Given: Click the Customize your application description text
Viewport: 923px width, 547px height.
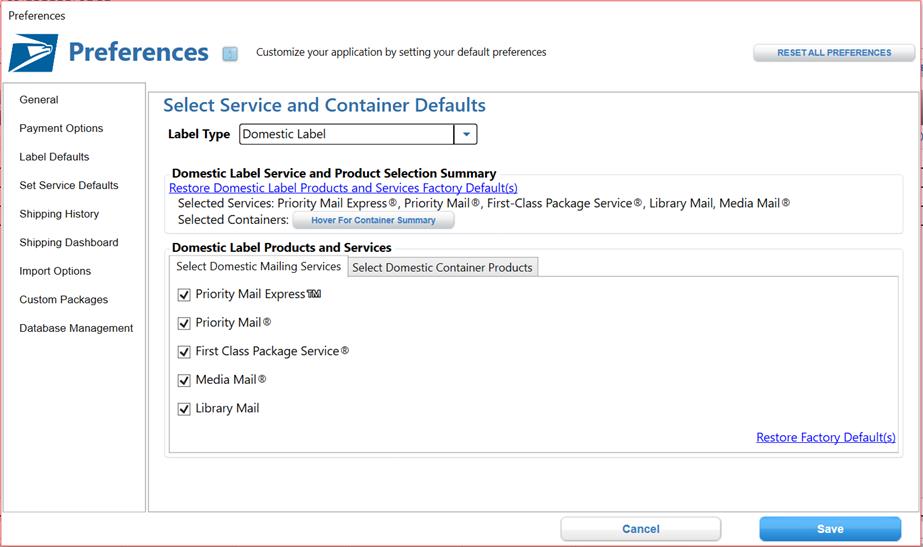Looking at the screenshot, I should (x=401, y=52).
